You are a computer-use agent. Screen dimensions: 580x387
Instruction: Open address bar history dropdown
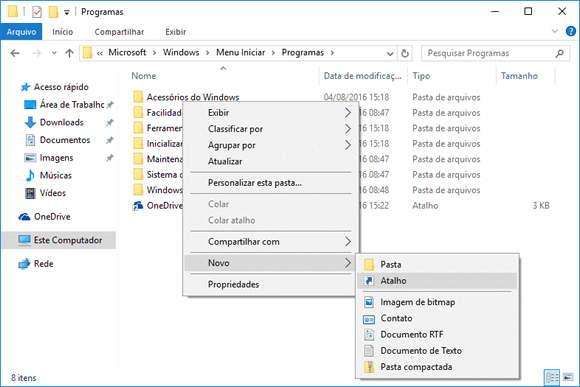tap(390, 53)
